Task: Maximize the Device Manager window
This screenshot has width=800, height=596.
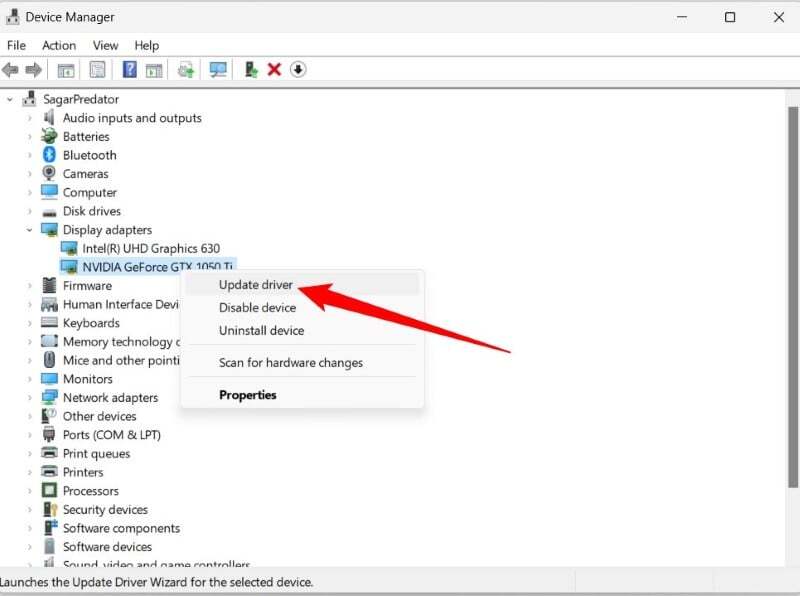Action: (x=730, y=17)
